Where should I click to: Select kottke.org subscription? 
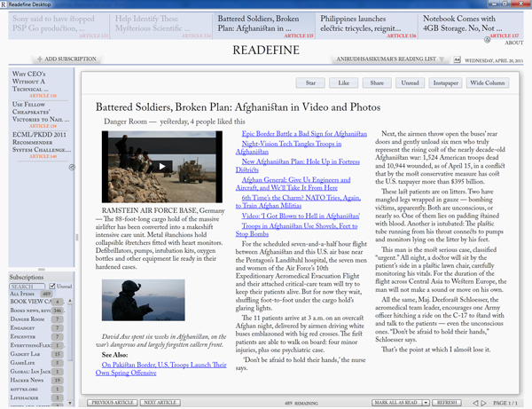[x=36, y=389]
